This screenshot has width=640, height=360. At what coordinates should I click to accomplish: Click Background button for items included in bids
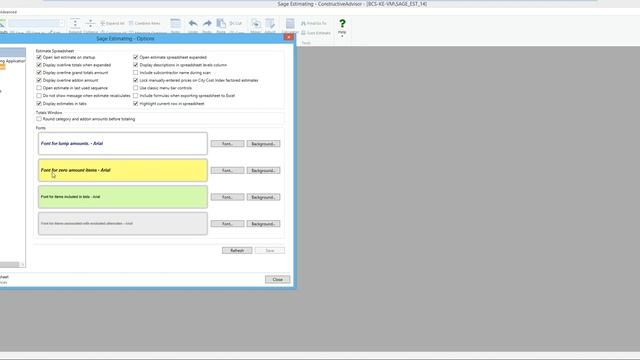coord(263,197)
